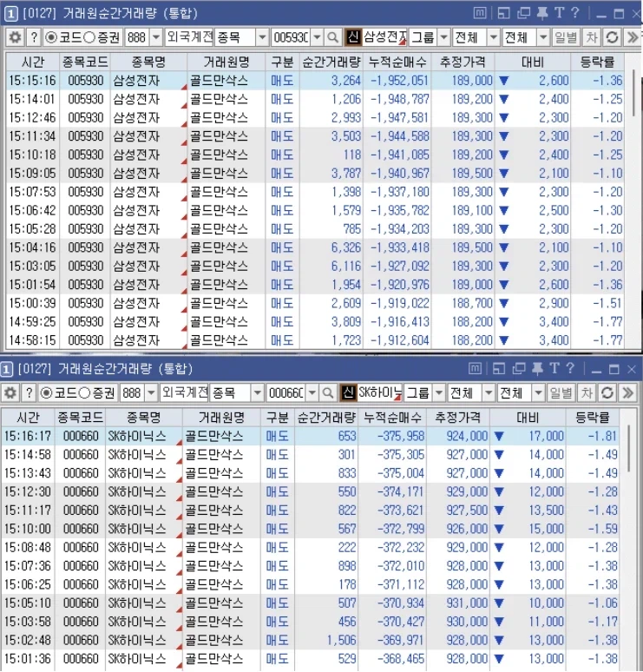Refresh data in the SK Hynix window

tap(607, 392)
